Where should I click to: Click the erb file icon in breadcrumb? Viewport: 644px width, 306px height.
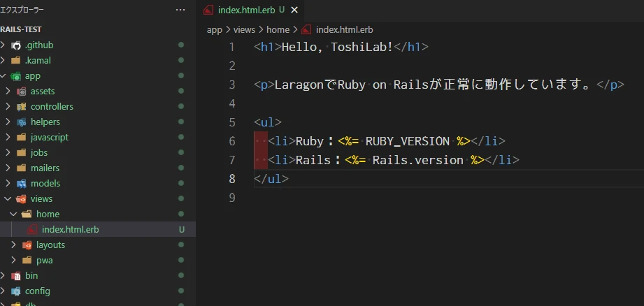tap(306, 29)
